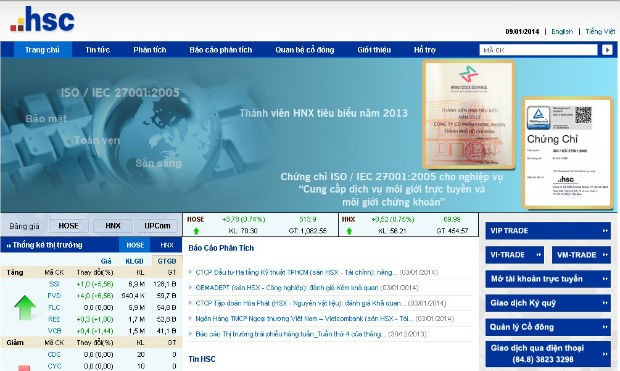This screenshot has height=371, width=620.
Task: Click the HNX index green up arrow
Action: tap(349, 231)
